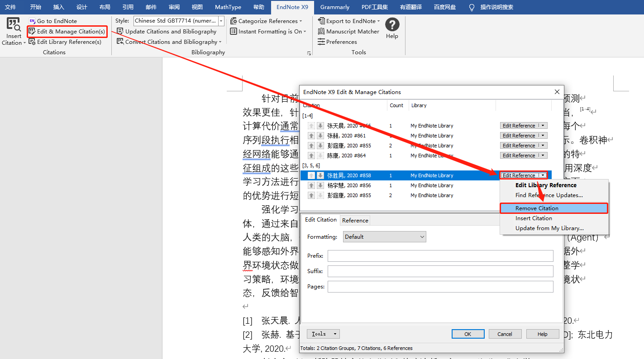
Task: Open the 引用 ribbon tab
Action: (x=128, y=7)
